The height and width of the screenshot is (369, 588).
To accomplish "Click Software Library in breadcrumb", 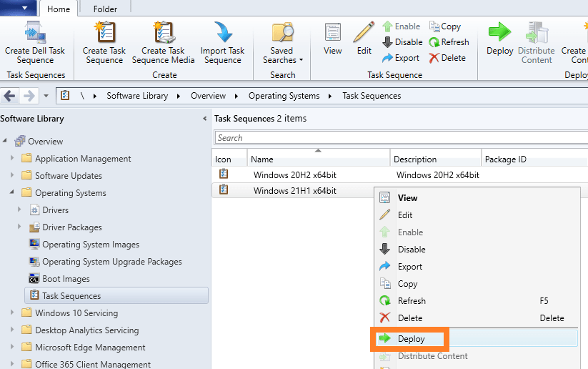I will pyautogui.click(x=137, y=96).
